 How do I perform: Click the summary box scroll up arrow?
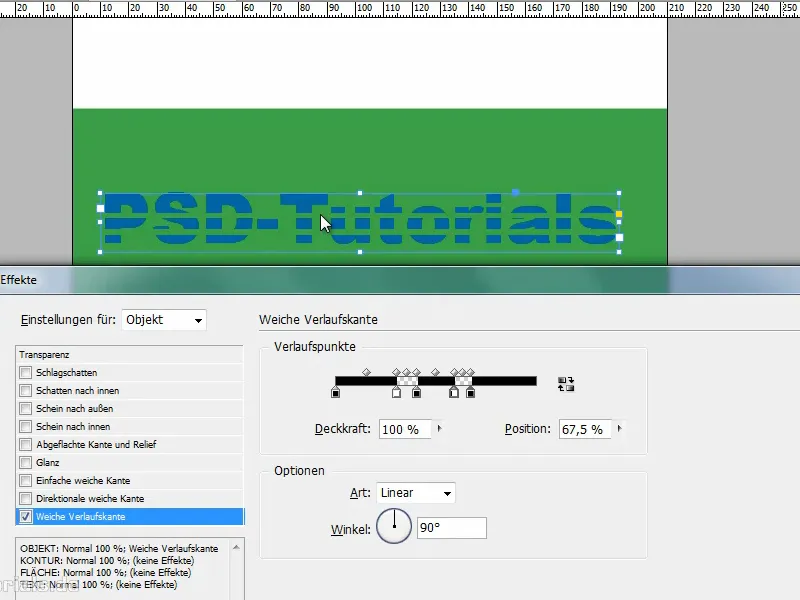tap(236, 547)
